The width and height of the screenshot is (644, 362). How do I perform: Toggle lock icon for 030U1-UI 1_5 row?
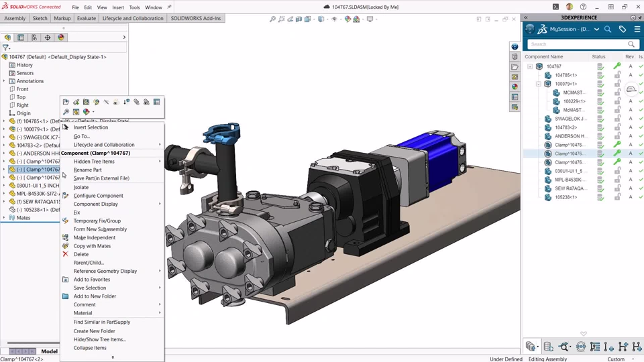pos(617,171)
